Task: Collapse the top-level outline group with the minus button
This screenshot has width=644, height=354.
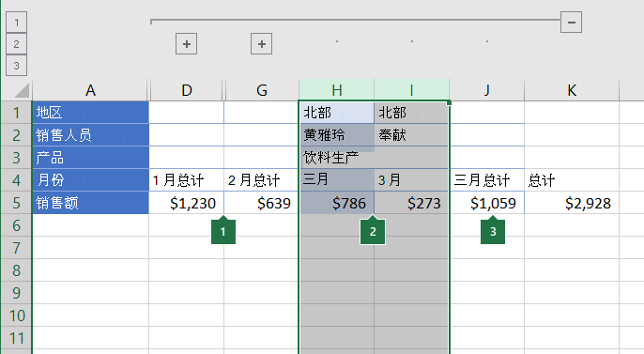Action: point(572,23)
